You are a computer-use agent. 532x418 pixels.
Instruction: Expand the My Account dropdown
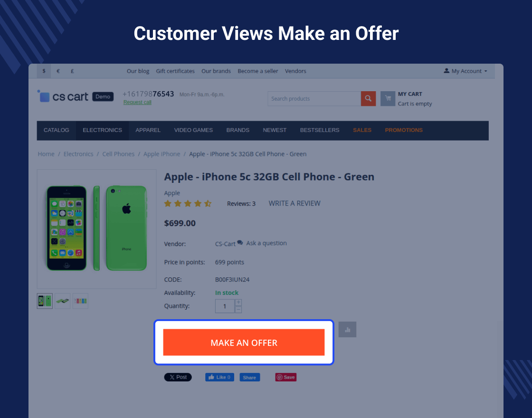(465, 71)
